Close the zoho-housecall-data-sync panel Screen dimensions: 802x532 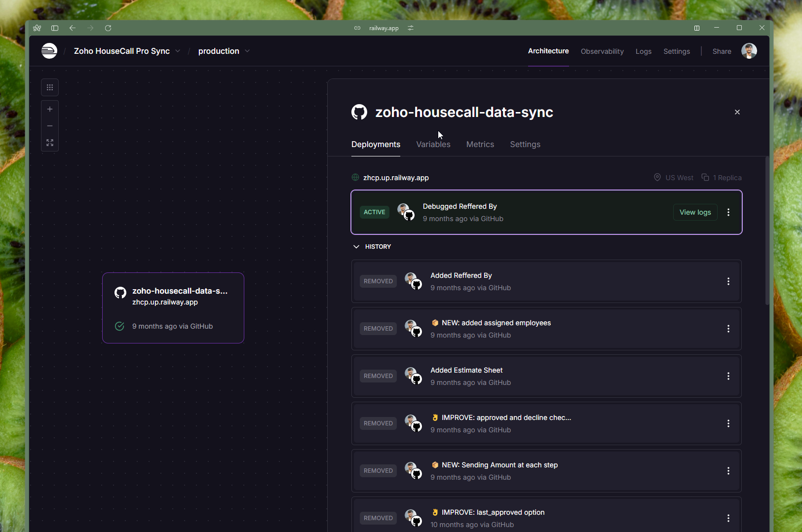[x=737, y=112]
